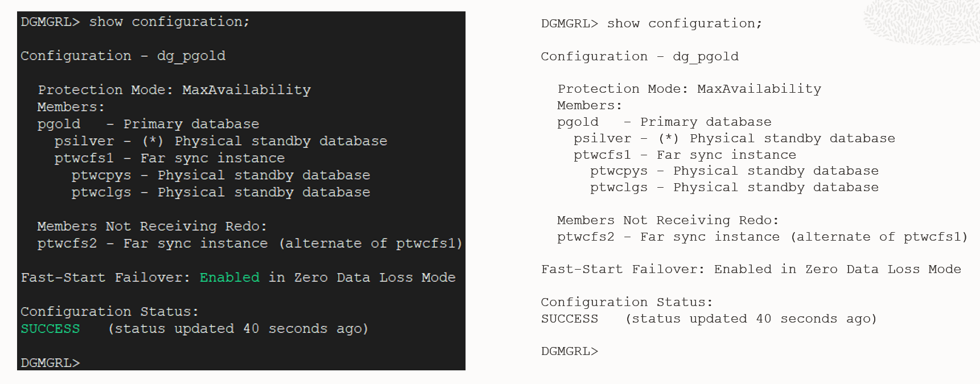Click 'Fast-Start Failover' line in white panel
The image size is (980, 384).
pos(751,269)
